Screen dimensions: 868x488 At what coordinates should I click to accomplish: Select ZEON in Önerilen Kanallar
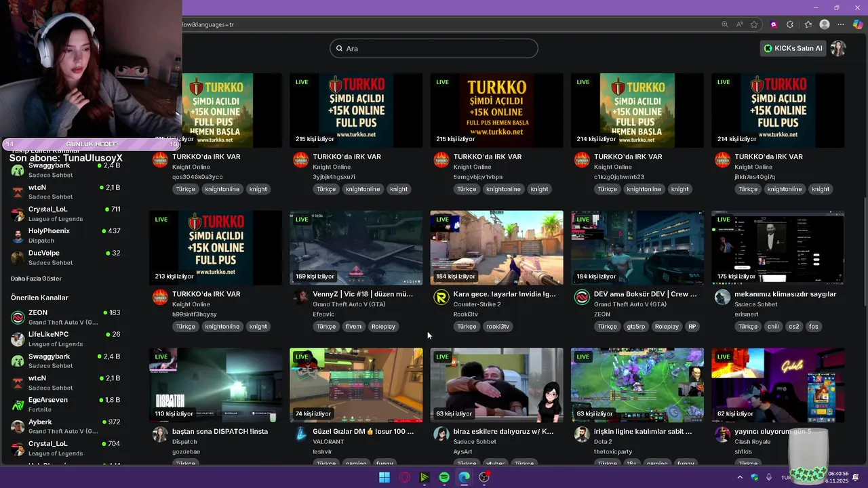(66, 317)
